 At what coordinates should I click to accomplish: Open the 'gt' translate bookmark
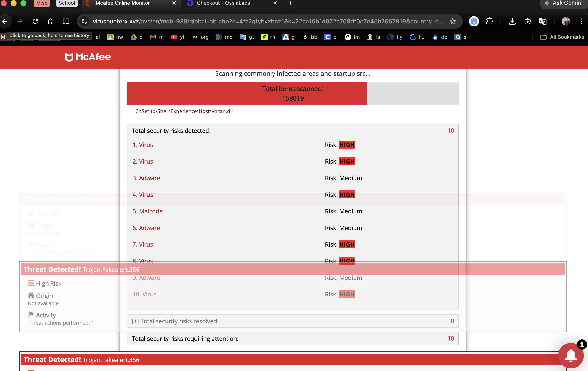click(247, 37)
